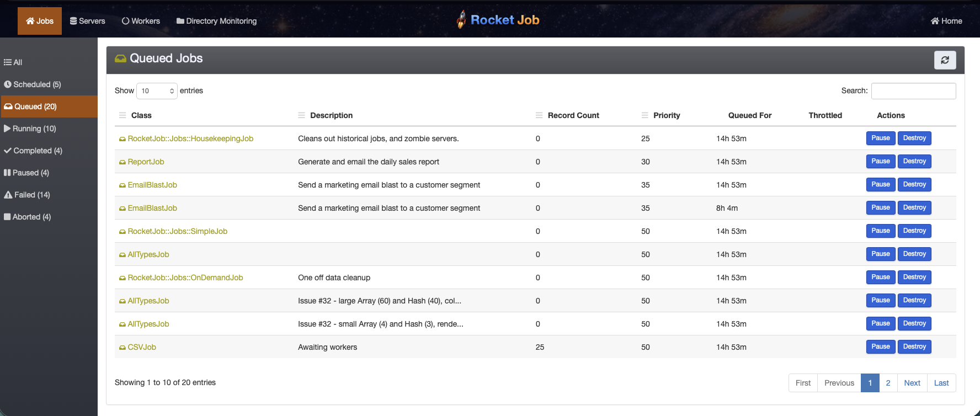Viewport: 980px width, 416px height.
Task: Go to the First page
Action: tap(803, 383)
